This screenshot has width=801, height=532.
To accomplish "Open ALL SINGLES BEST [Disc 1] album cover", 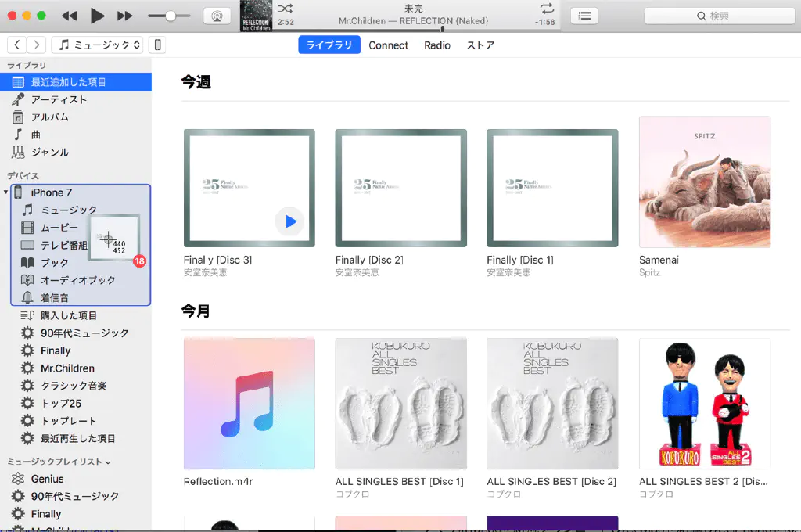I will point(401,403).
